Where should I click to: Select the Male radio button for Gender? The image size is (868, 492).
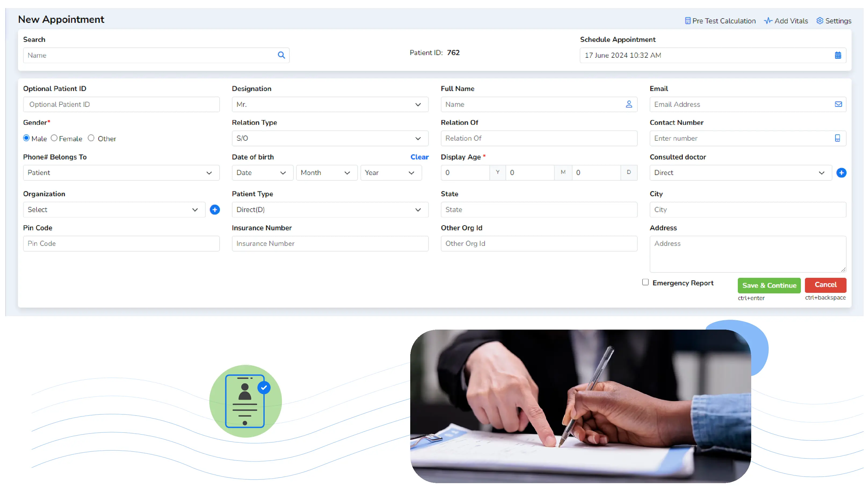click(x=27, y=138)
